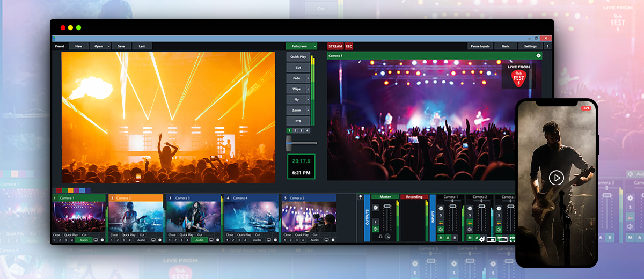The image size is (644, 279).
Task: Expand the Fade transition options arrow
Action: 308,78
